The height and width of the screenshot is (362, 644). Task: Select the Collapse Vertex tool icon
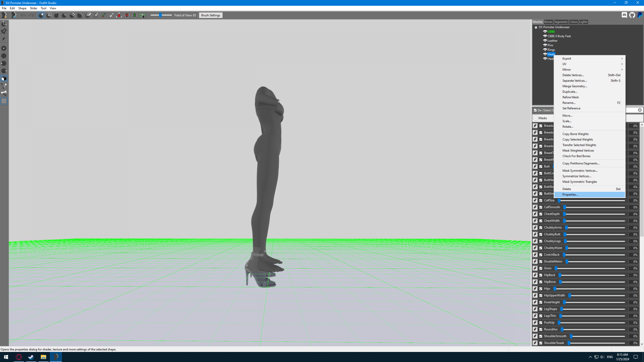(119, 15)
